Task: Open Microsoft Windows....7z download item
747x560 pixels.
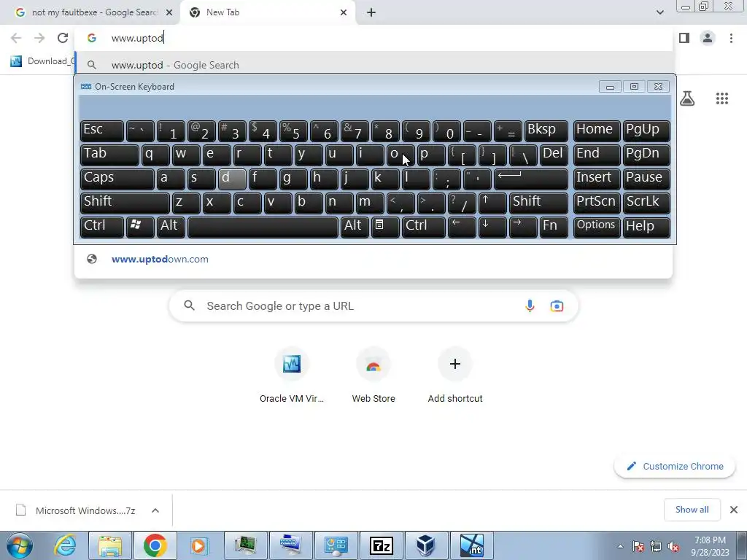Action: (76, 510)
